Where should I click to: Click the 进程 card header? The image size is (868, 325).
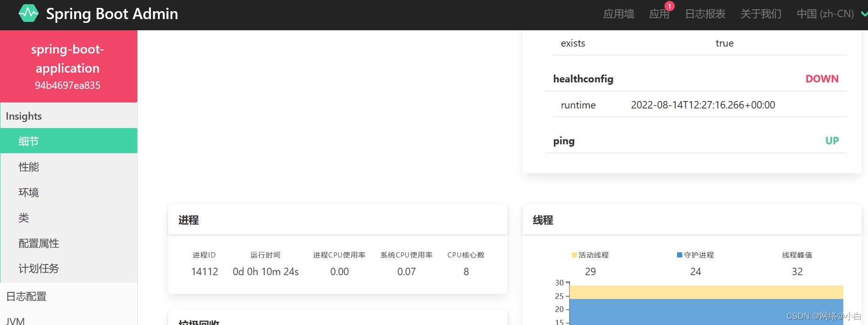click(x=338, y=220)
